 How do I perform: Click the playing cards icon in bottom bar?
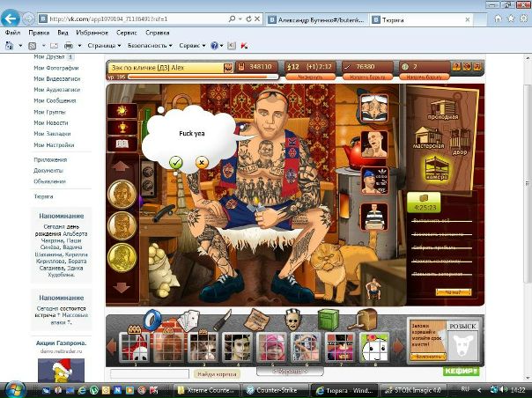pos(188,319)
